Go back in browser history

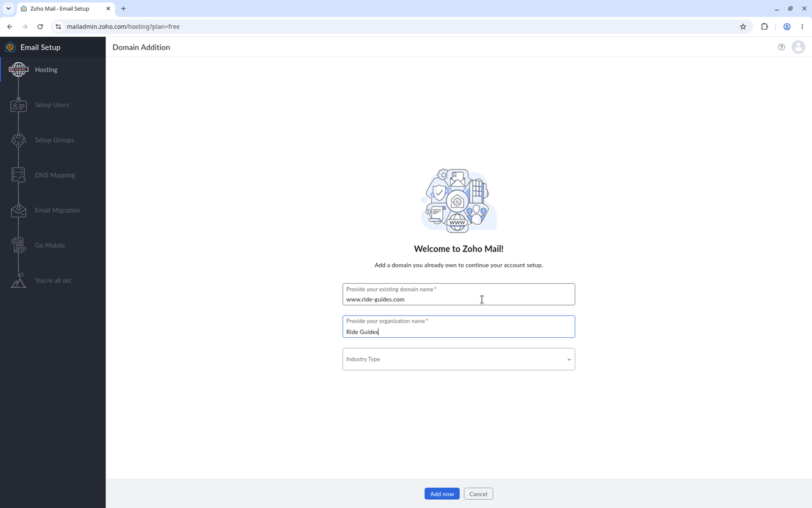(x=10, y=27)
